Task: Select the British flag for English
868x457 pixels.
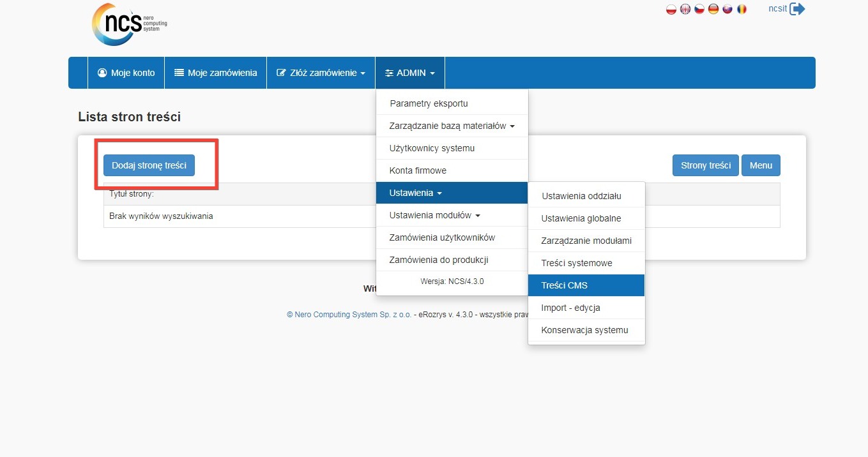Action: (685, 10)
